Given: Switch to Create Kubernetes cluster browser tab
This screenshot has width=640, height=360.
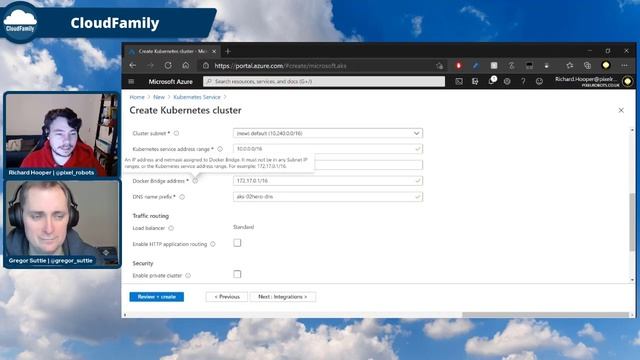Looking at the screenshot, I should click(172, 51).
